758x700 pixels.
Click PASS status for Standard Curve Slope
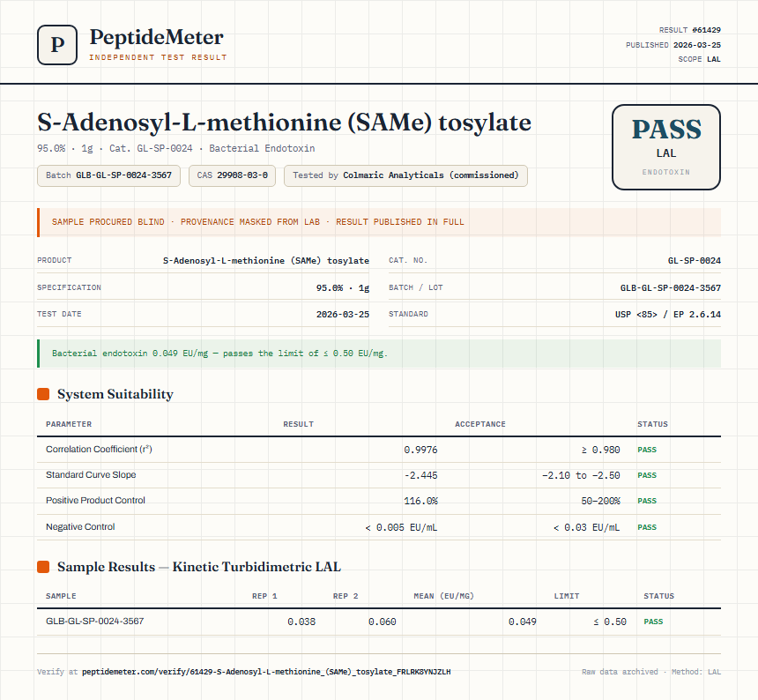coord(647,475)
